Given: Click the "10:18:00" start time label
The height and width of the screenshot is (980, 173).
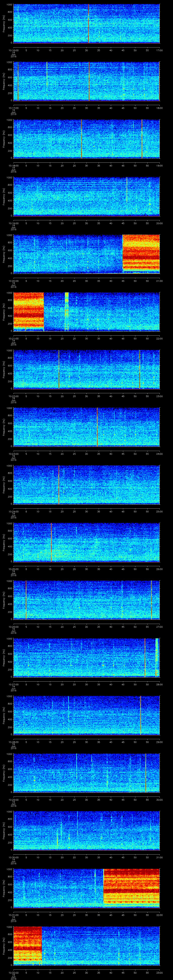Looking at the screenshot, I should (13, 166).
